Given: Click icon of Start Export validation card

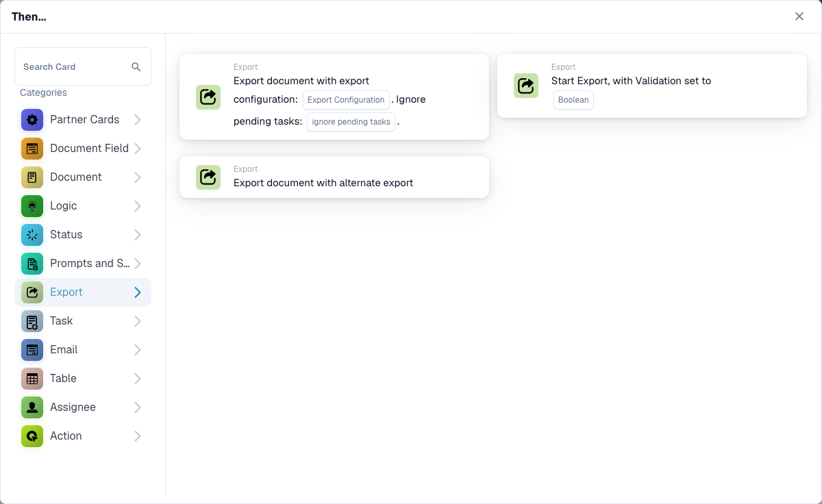Looking at the screenshot, I should click(x=526, y=86).
